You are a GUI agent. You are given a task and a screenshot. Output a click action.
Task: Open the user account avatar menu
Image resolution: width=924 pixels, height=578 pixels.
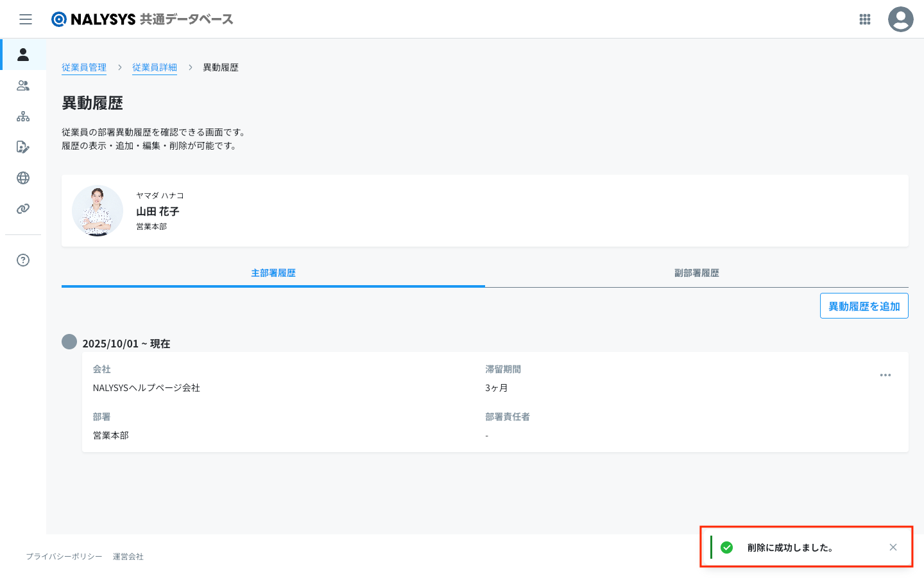click(x=900, y=19)
